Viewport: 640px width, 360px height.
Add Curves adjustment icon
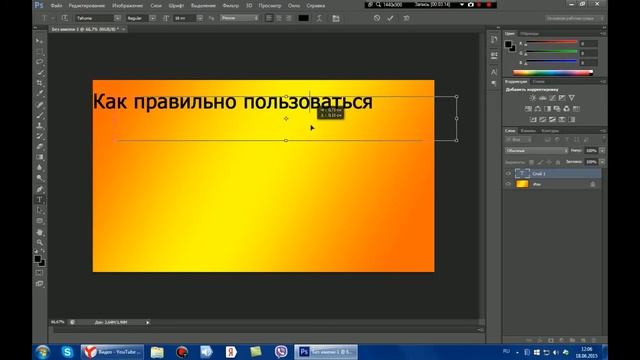[552, 98]
